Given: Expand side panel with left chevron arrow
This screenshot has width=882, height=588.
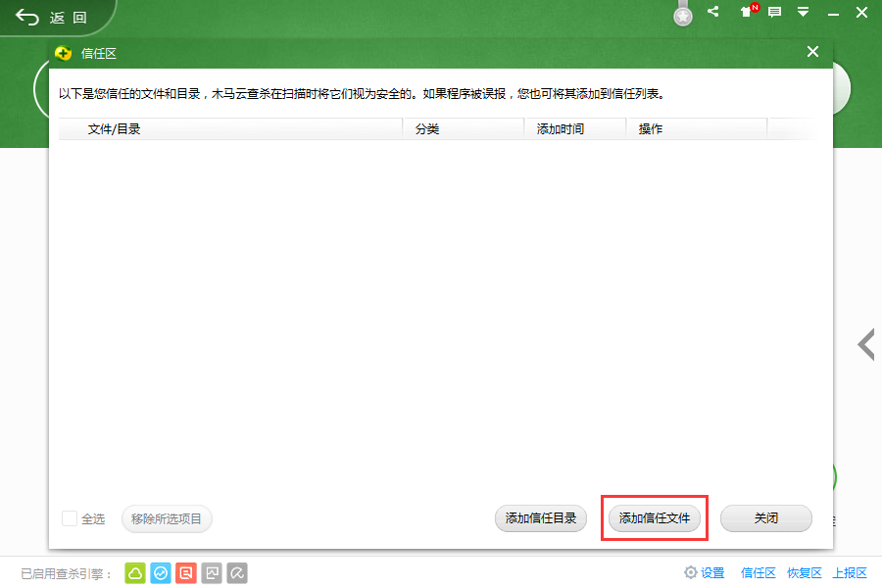Looking at the screenshot, I should 866,344.
